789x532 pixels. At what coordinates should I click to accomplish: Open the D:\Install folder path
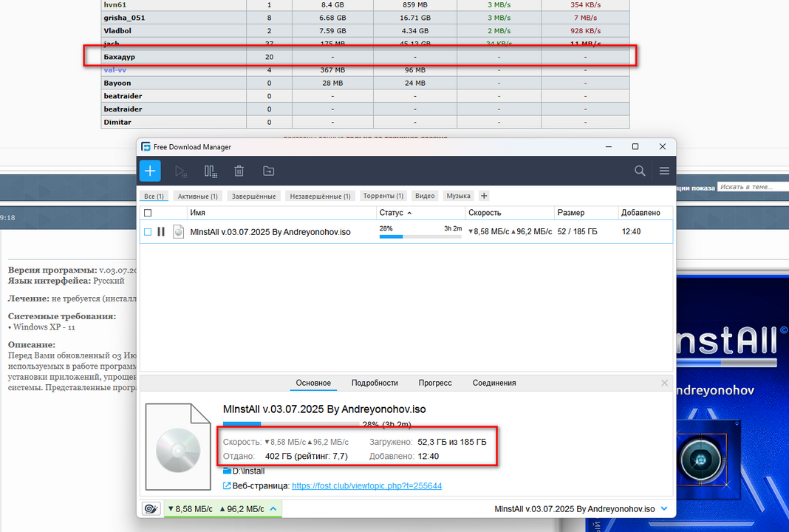tap(248, 471)
